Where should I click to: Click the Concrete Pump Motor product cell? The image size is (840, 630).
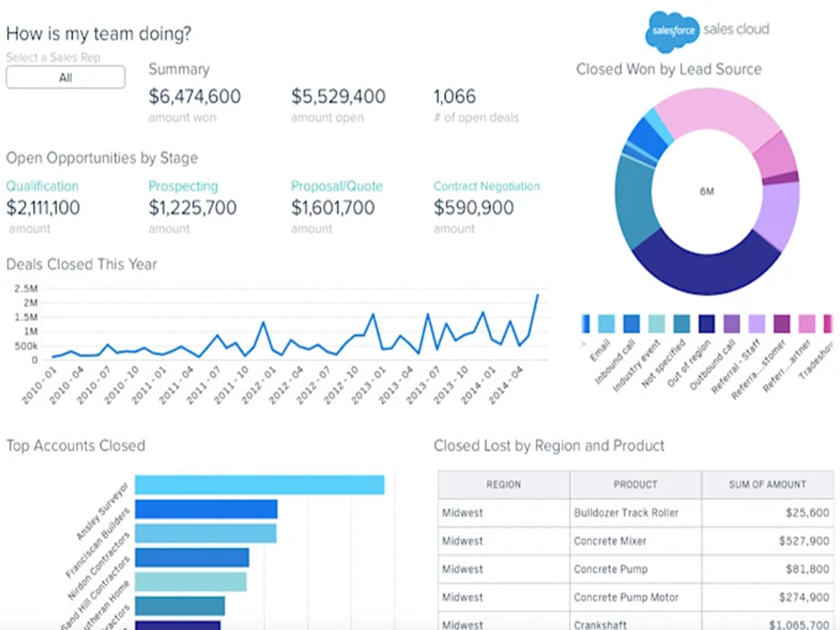tap(635, 597)
